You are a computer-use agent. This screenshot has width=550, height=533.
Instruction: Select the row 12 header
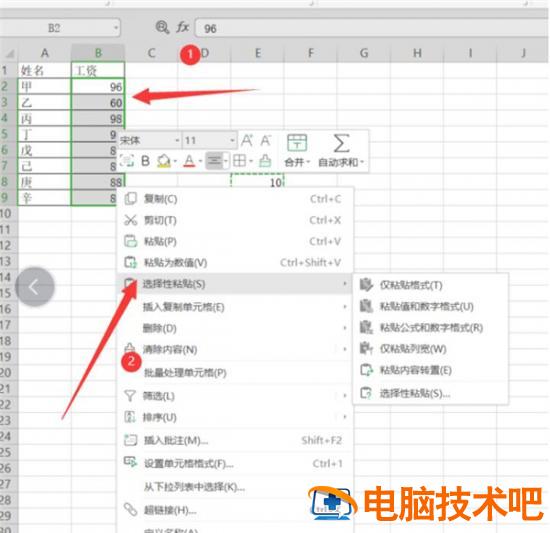[8, 245]
